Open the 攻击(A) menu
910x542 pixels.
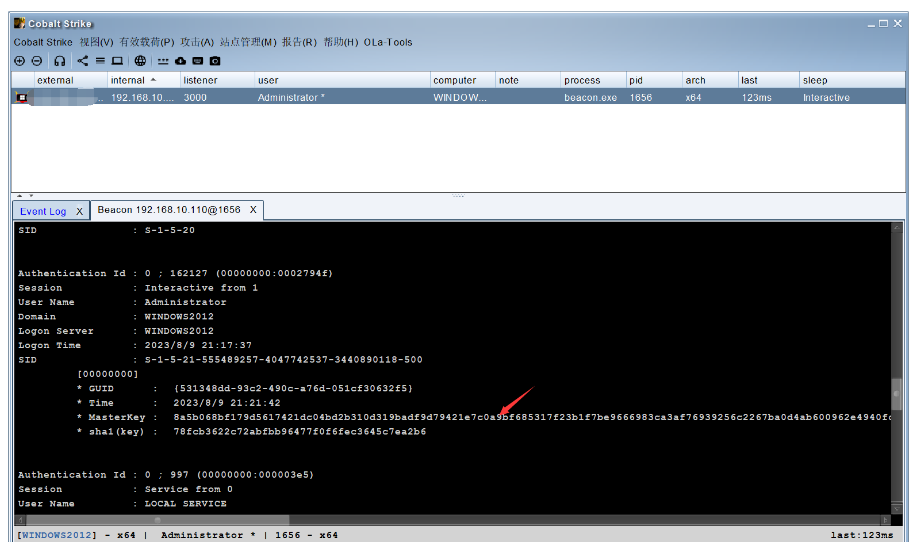click(x=197, y=42)
